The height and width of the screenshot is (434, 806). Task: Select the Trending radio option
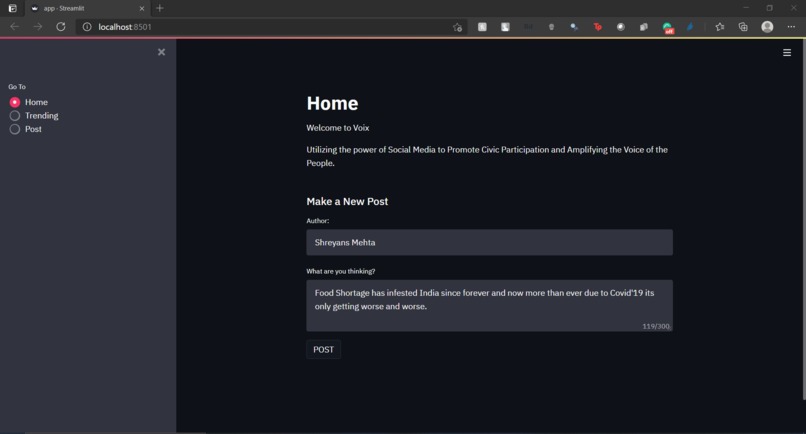click(34, 115)
